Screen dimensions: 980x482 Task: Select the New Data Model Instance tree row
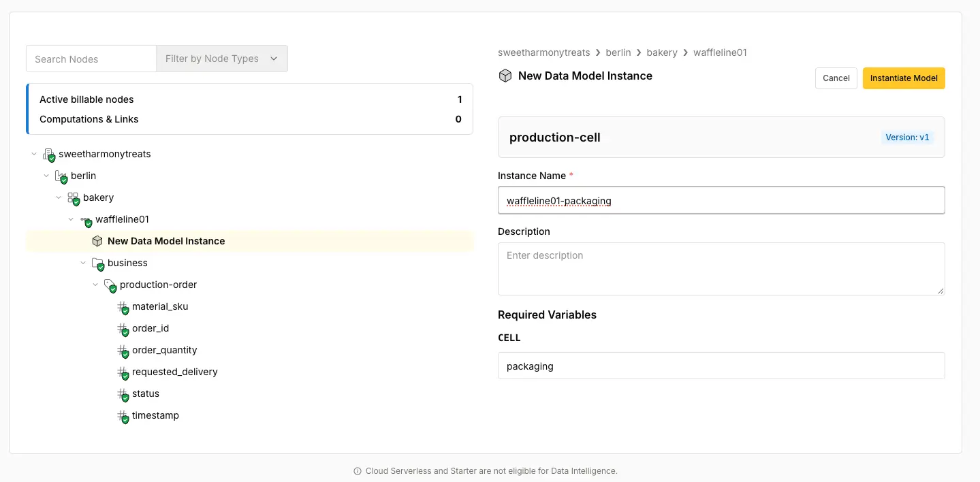coord(249,241)
